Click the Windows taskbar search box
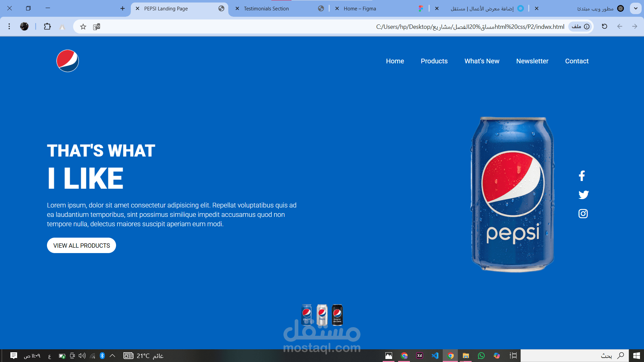Screen dimensions: 644x362 (x=574, y=356)
